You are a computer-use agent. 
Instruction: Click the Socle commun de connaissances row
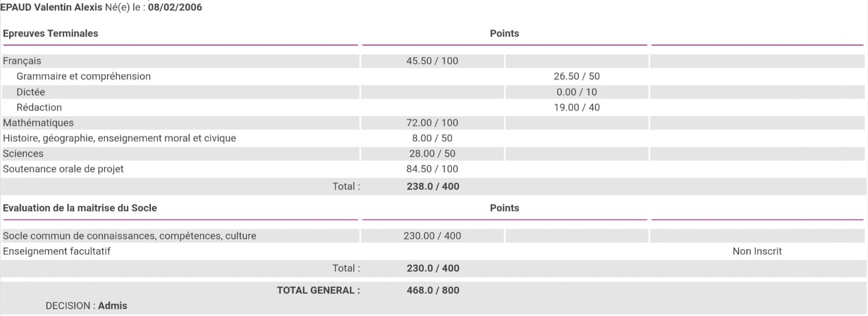130,236
